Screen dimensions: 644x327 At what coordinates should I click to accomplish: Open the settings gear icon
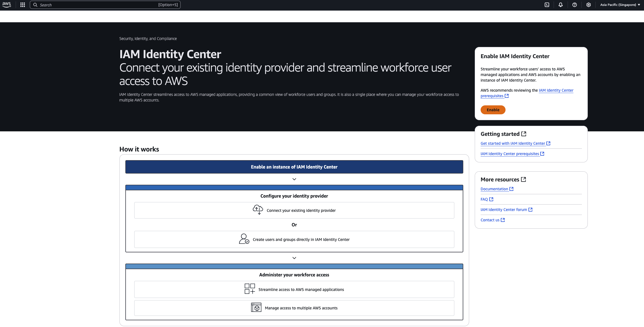[x=589, y=5]
